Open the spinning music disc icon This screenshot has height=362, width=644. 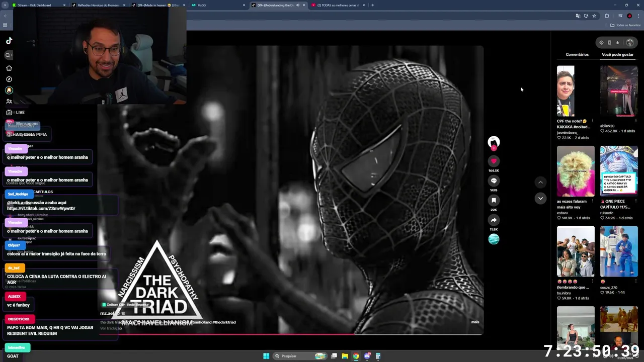click(494, 239)
